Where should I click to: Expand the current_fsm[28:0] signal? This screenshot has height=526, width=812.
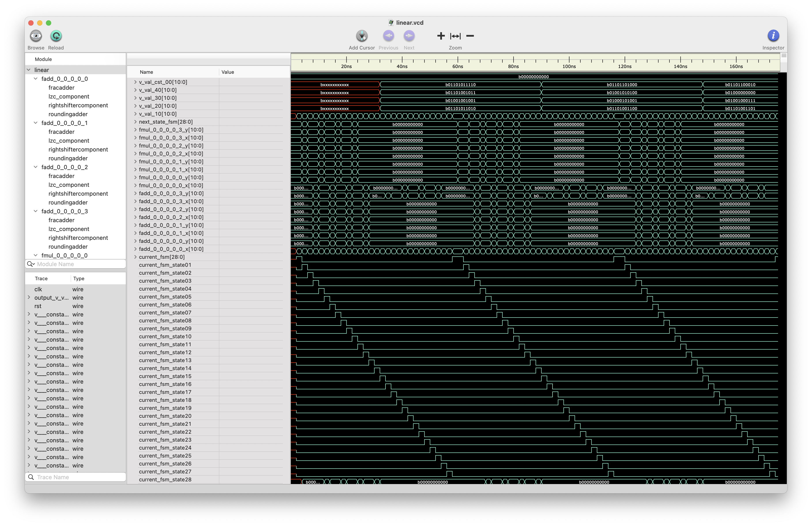(135, 257)
